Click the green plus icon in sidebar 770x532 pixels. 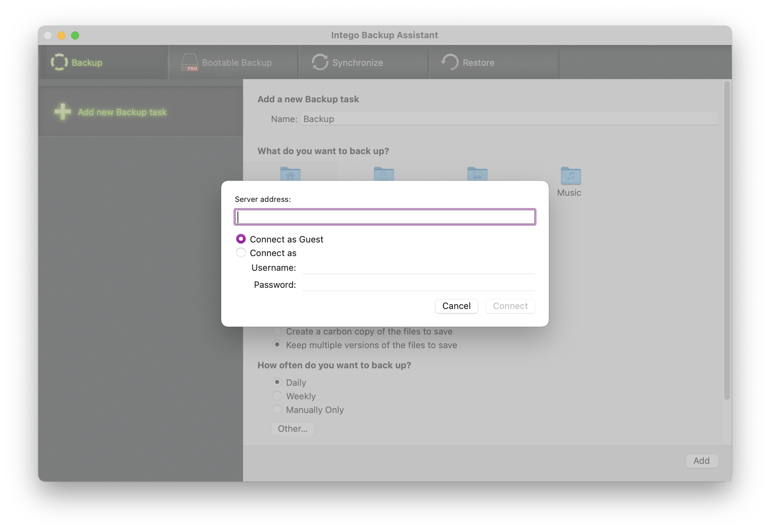63,112
